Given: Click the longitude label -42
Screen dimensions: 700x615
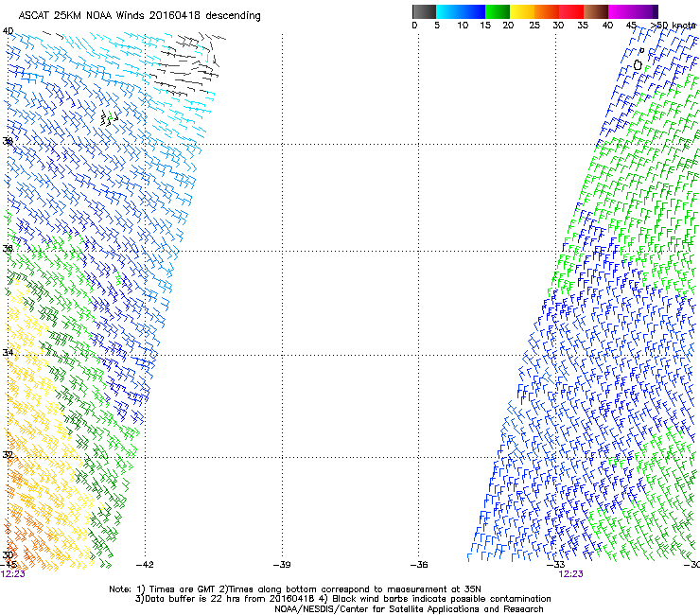Looking at the screenshot, I should coord(145,565).
